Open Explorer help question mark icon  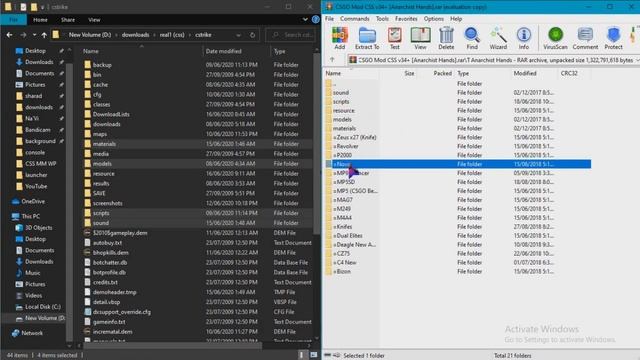coord(316,19)
